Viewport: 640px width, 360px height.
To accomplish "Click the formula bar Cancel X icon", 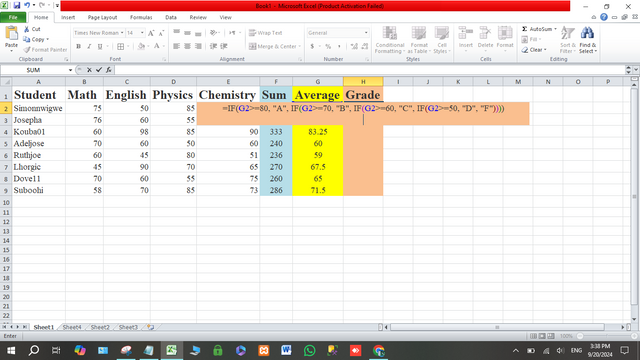I will [x=89, y=70].
